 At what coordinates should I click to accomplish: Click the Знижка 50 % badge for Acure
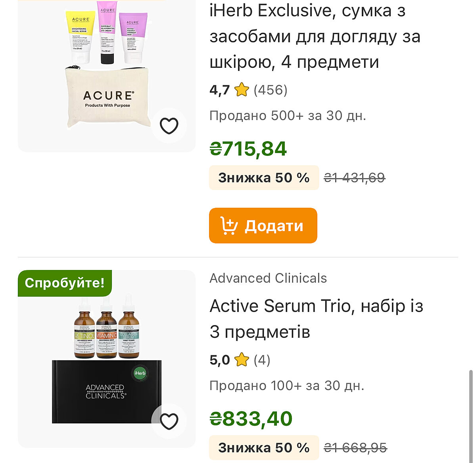pos(264,178)
